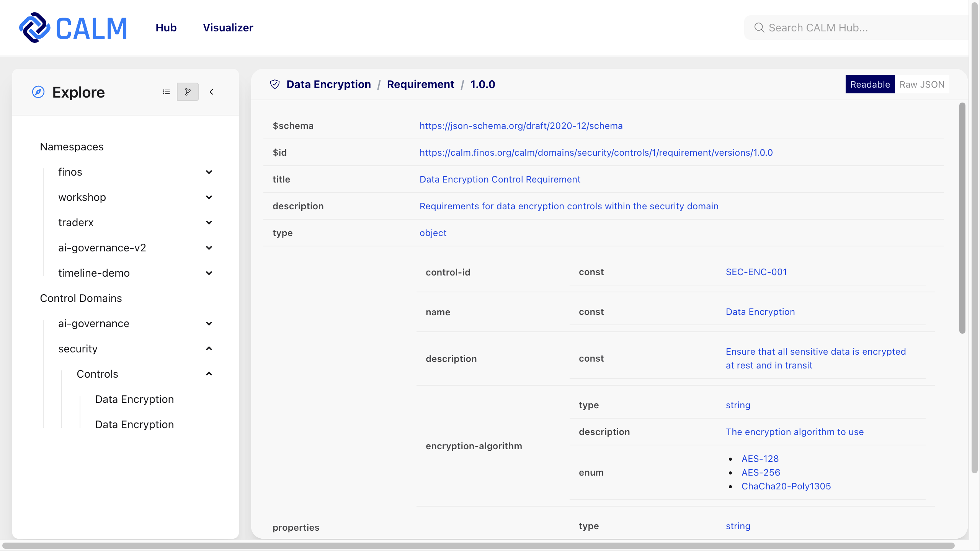
Task: Click Data Encryption Control Requirement title
Action: pyautogui.click(x=500, y=179)
